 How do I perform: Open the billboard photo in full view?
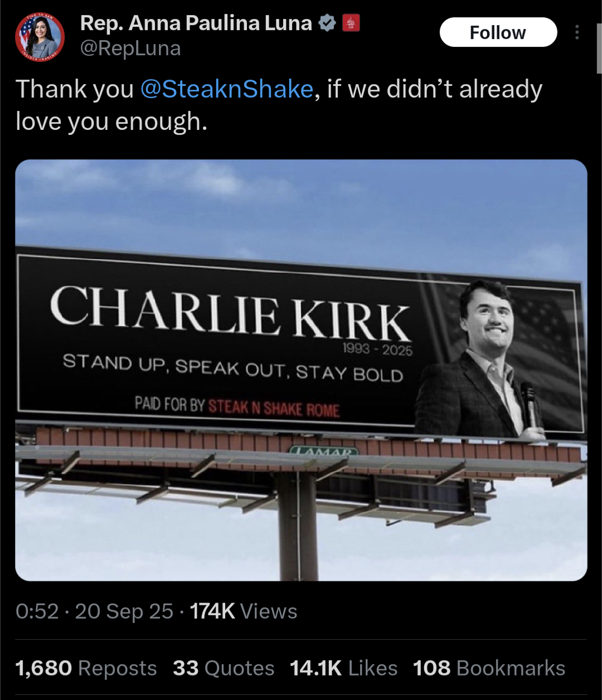301,370
